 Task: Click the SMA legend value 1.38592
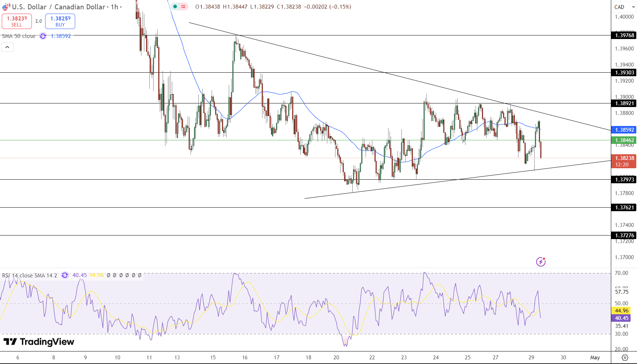pyautogui.click(x=61, y=36)
